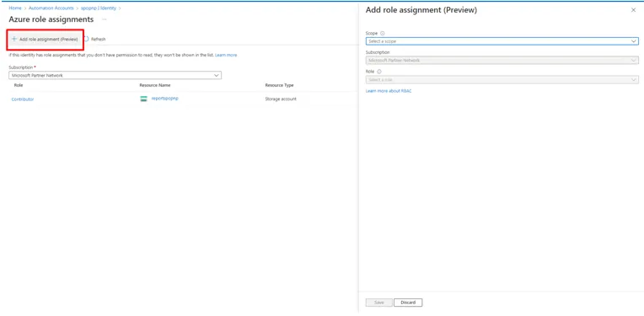Expand the Microsoft Partner Network subscription dropdown on left

(115, 76)
